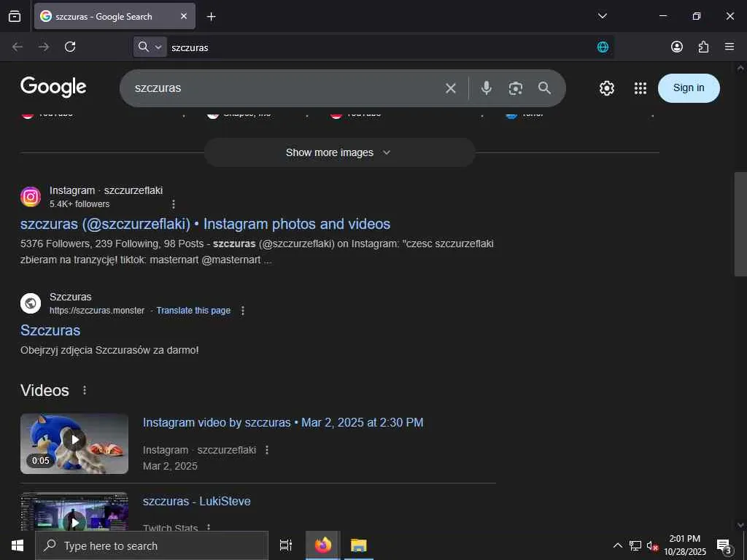Open szczuras - LukiSteve video link
Screen dimensions: 747x560
pyautogui.click(x=197, y=501)
